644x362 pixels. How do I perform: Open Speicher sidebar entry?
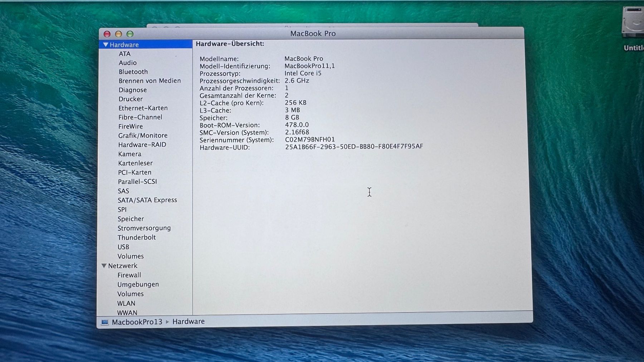click(131, 219)
